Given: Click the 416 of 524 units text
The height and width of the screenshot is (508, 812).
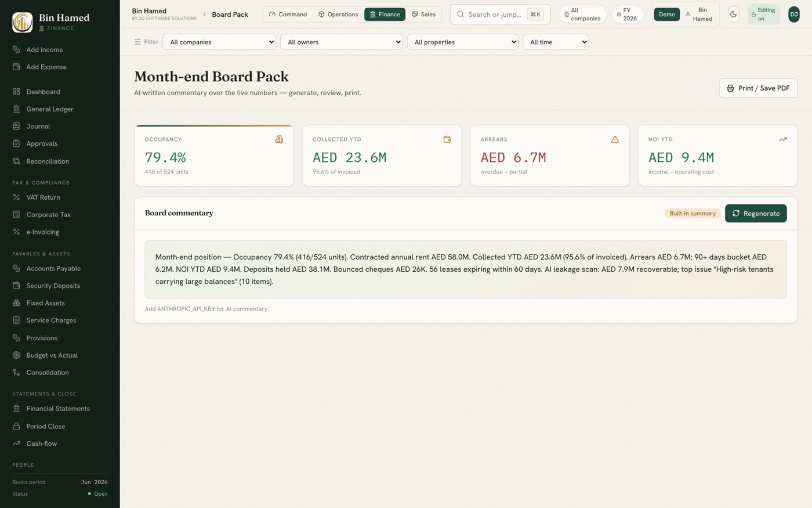Looking at the screenshot, I should [166, 172].
